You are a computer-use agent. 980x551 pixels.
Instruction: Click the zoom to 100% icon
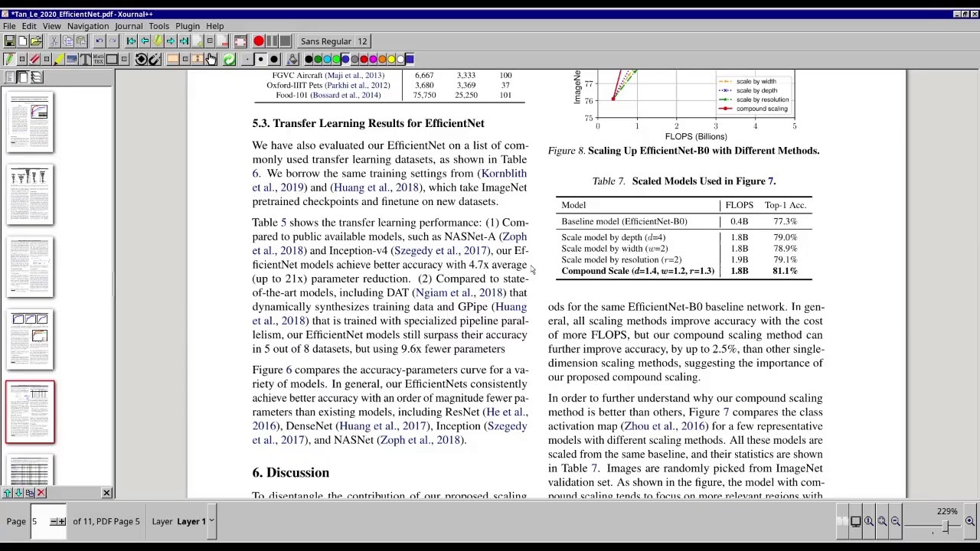[x=869, y=521]
